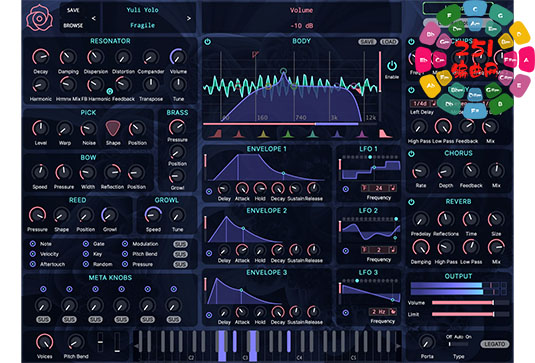
Task: Open the LFO 3 frequency 2 Hz field
Action: click(382, 312)
